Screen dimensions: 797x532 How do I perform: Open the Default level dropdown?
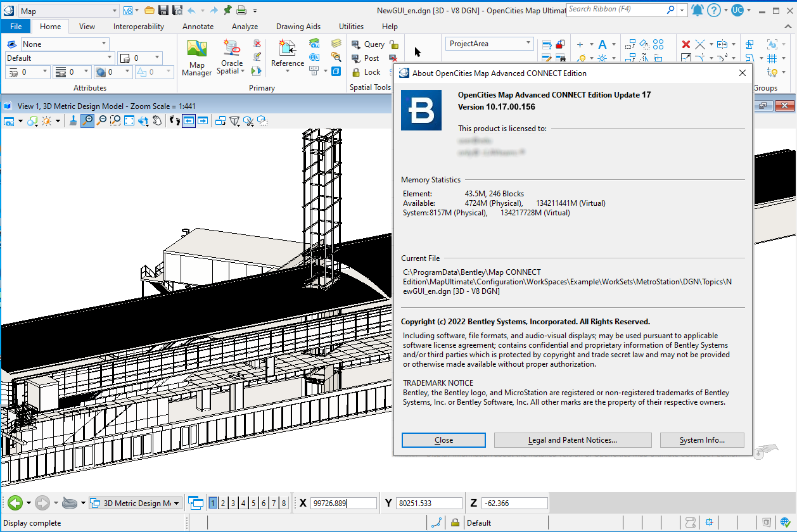[x=60, y=58]
